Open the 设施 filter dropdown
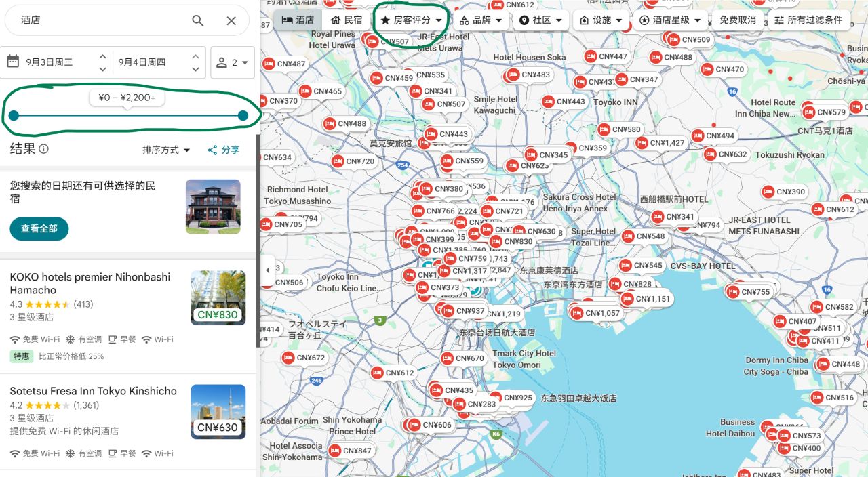The image size is (868, 477). tap(601, 20)
